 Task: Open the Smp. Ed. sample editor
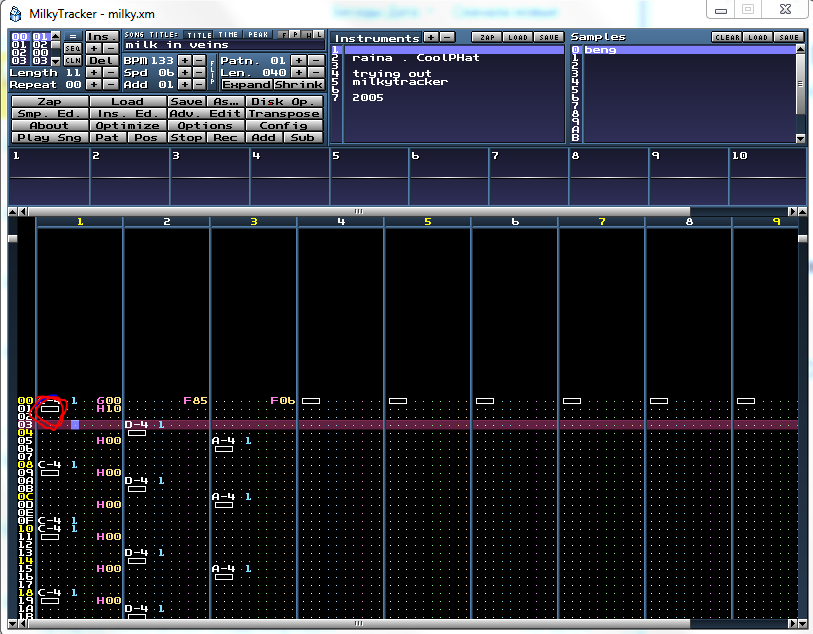[x=50, y=114]
